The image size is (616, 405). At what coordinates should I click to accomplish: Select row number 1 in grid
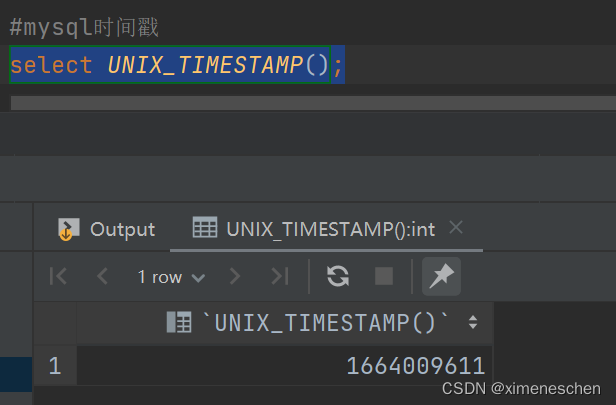tap(55, 366)
